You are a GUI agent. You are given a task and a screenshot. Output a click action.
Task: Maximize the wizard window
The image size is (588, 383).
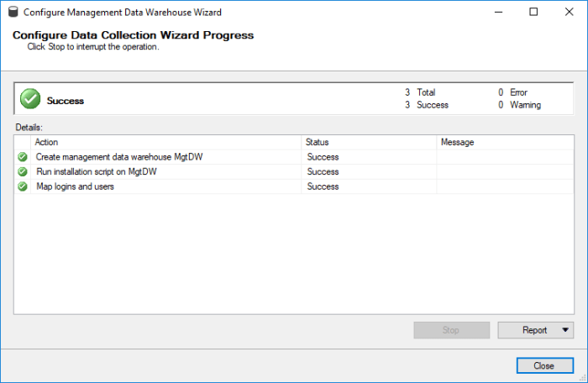pyautogui.click(x=533, y=13)
